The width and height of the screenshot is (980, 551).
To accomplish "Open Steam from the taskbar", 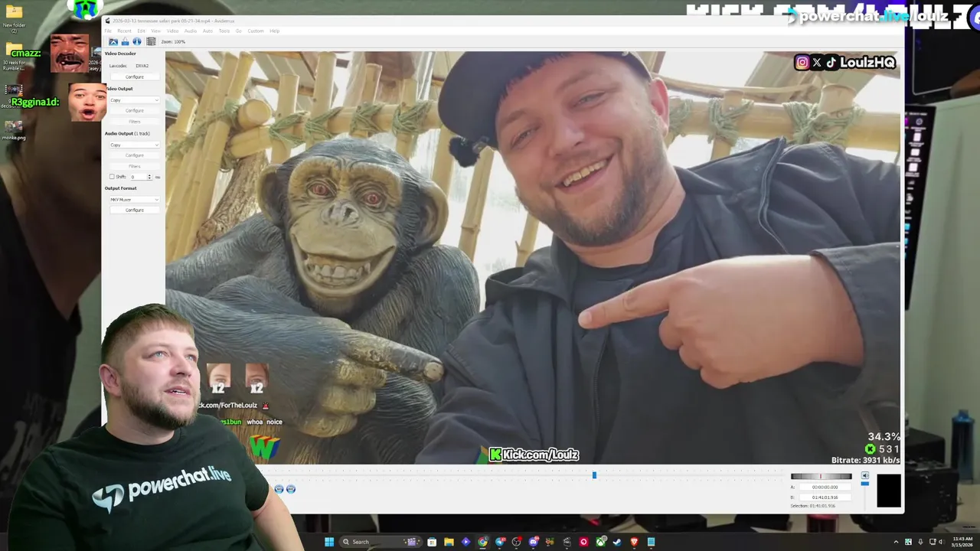I will tap(617, 542).
